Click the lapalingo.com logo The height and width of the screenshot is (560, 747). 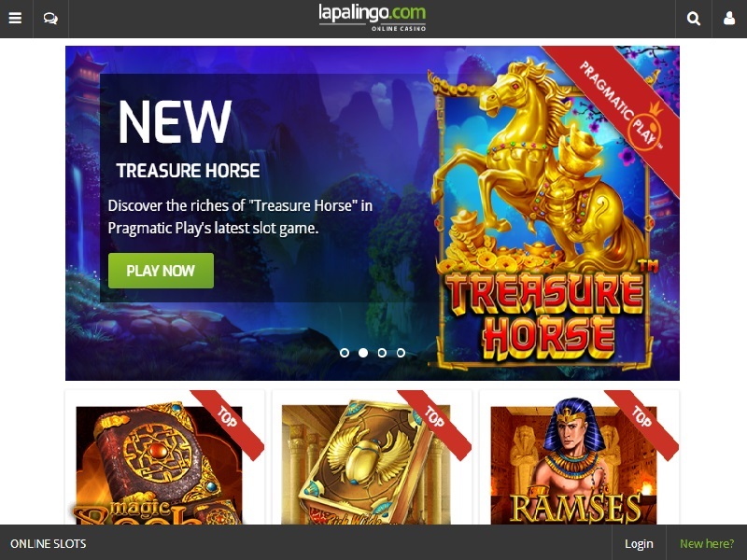[372, 18]
